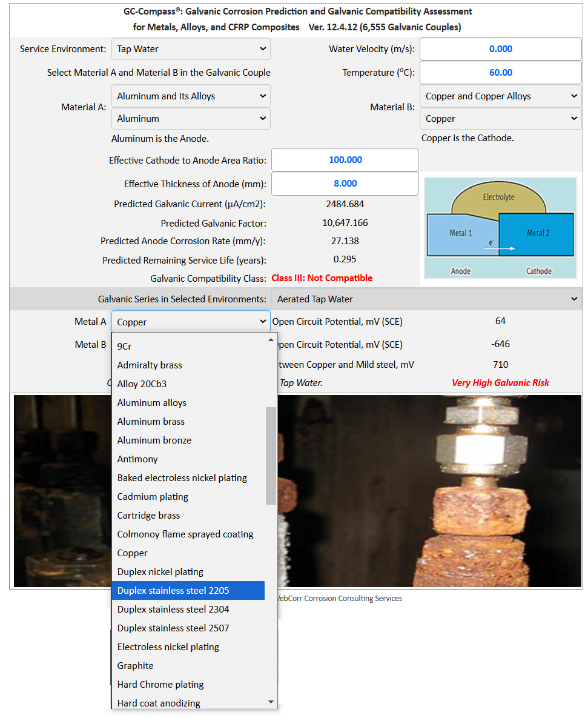Click anode corrosion rate value 27.138
This screenshot has height=718, width=588.
(x=345, y=241)
